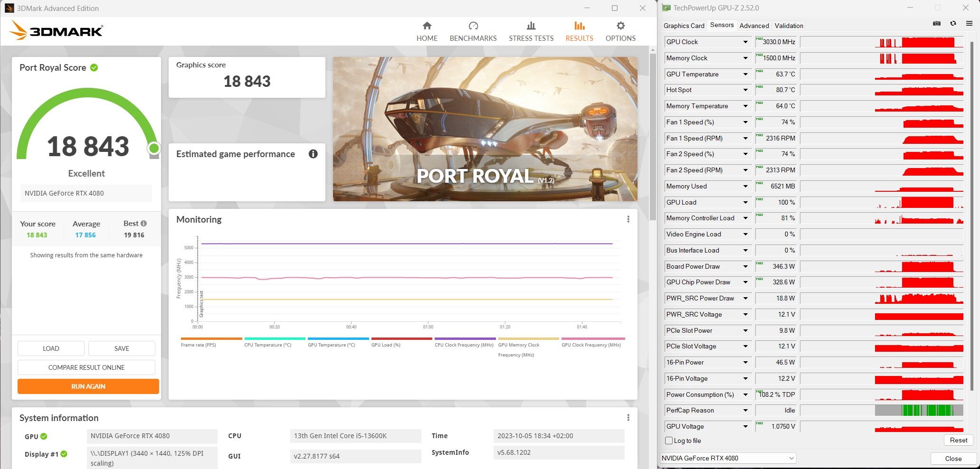This screenshot has height=469, width=980.
Task: Click the Average score value 17 856
Action: pos(86,235)
